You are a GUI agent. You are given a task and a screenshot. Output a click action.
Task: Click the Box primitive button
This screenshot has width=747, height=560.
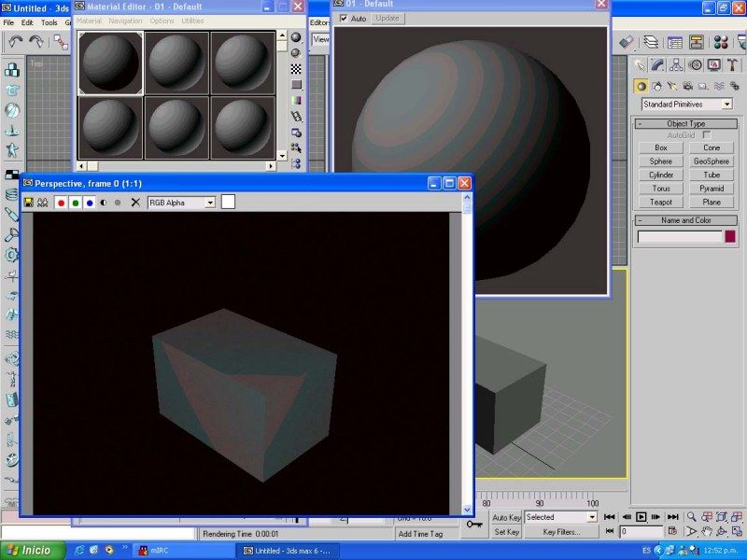[661, 147]
